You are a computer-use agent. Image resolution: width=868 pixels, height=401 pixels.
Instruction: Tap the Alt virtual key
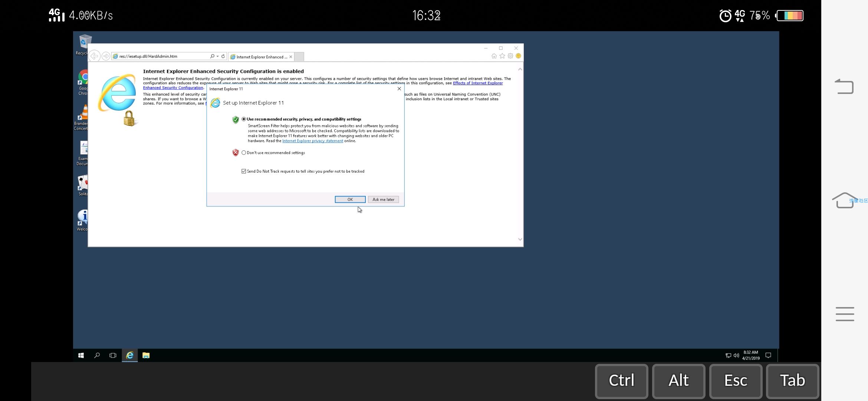678,381
